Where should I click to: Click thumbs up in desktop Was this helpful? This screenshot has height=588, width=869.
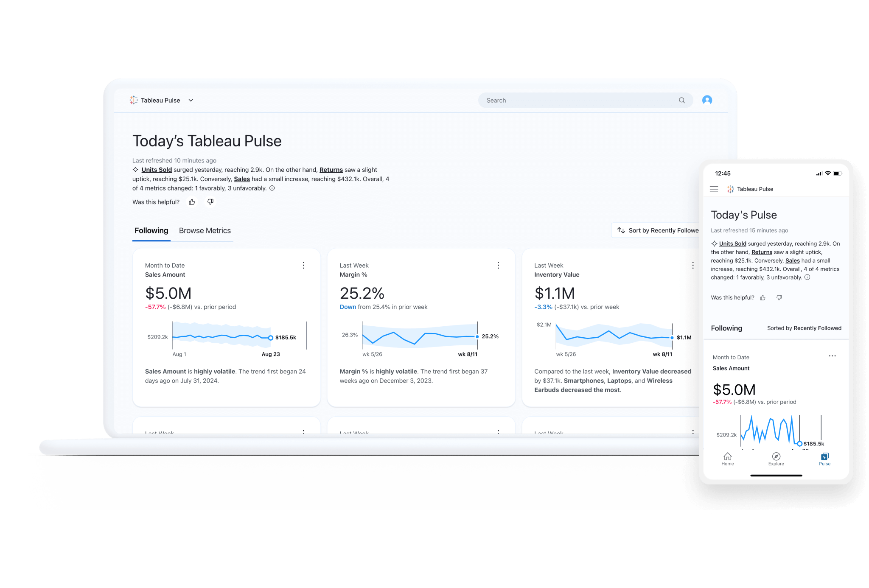point(192,202)
